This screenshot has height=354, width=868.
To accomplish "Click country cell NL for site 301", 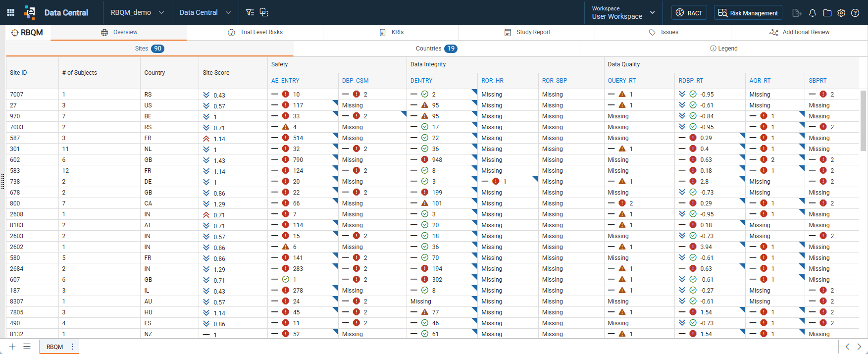I will [169, 149].
